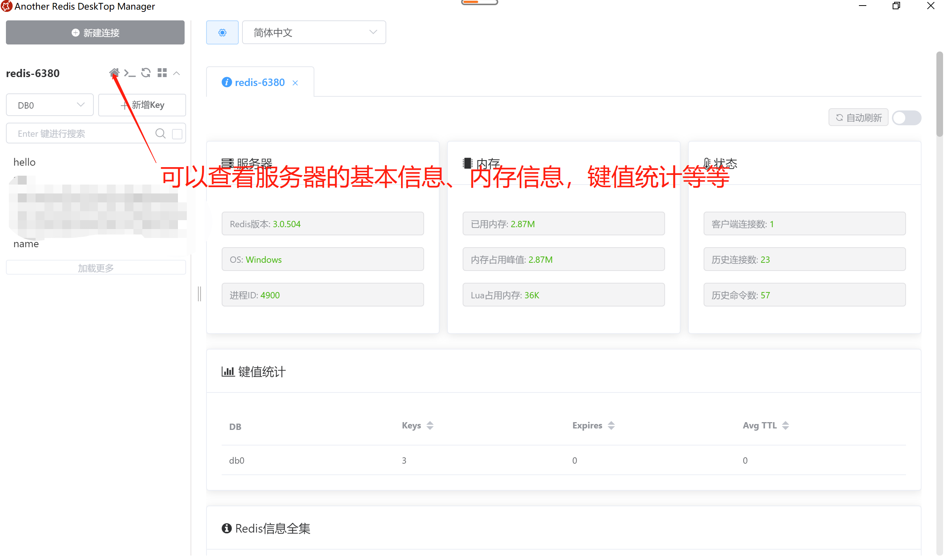Collapse the redis-6380 connection with the chevron
Screen dimensions: 949x560
coord(177,74)
